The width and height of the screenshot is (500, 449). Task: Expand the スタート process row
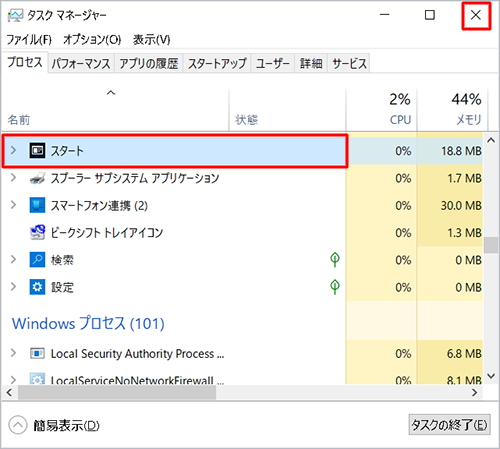[x=13, y=150]
